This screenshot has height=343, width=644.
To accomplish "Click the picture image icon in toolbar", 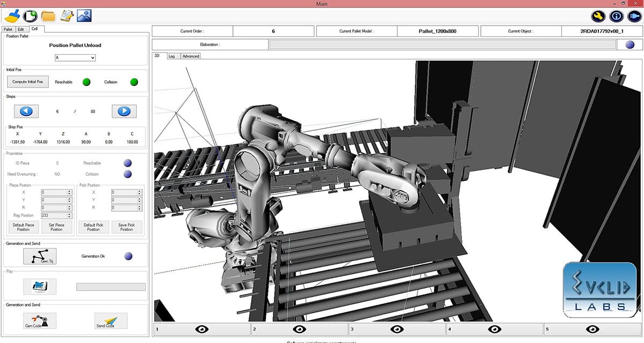I will click(x=85, y=16).
